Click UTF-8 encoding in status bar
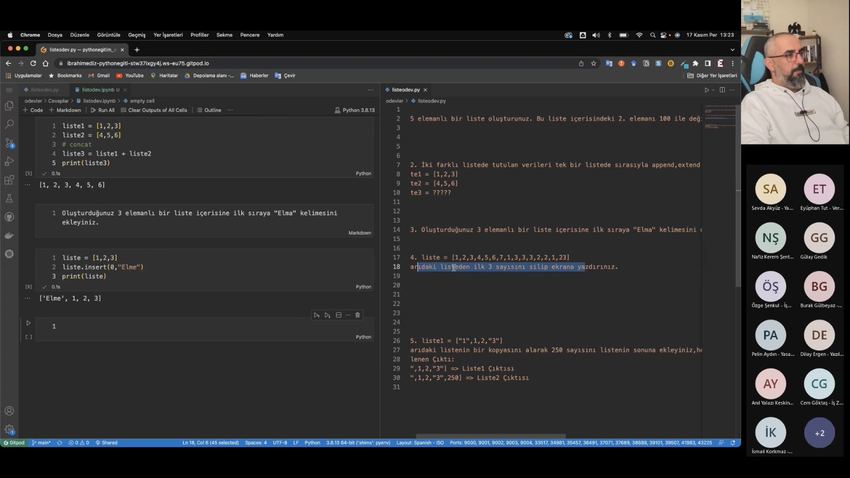 (280, 443)
